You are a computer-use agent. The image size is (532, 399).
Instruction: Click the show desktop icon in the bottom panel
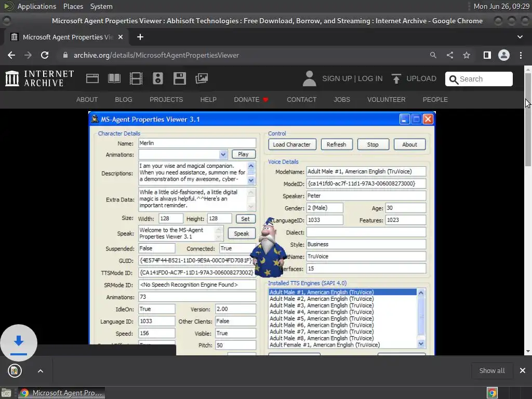click(x=6, y=393)
